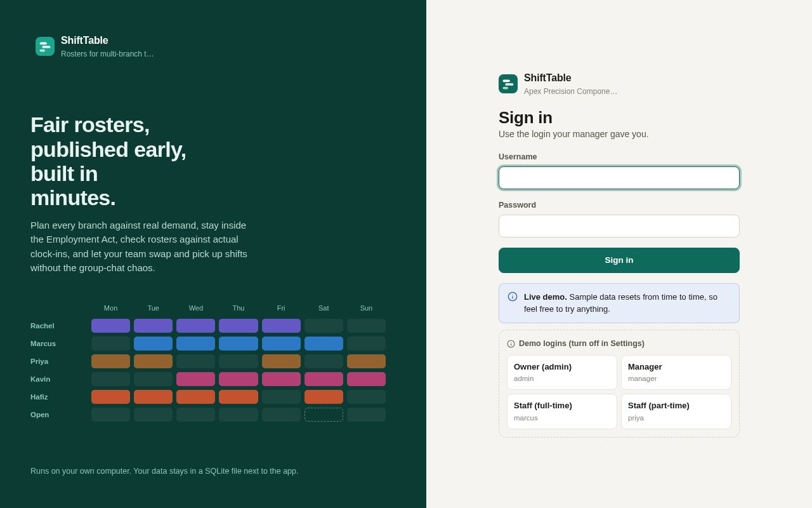Click 'Demo logins (turn off in Settings)' text

tap(582, 344)
